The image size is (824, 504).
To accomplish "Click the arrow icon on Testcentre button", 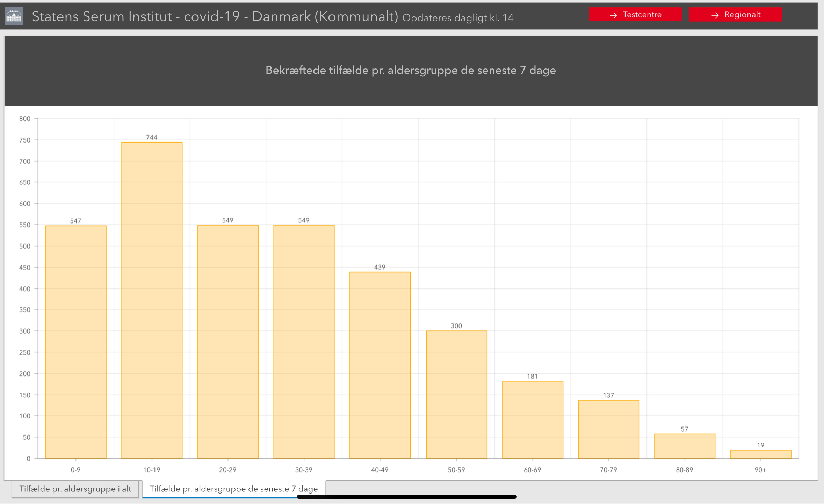I will click(613, 15).
